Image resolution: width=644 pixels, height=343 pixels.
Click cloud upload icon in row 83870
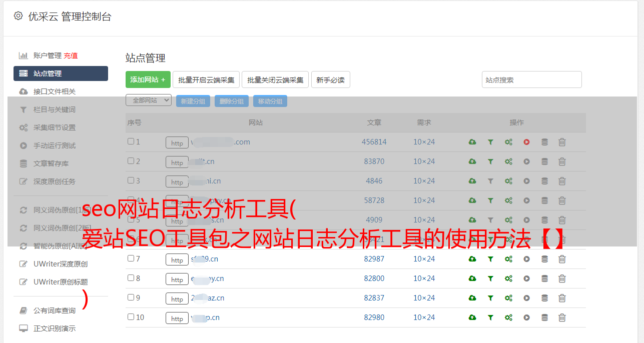click(472, 161)
